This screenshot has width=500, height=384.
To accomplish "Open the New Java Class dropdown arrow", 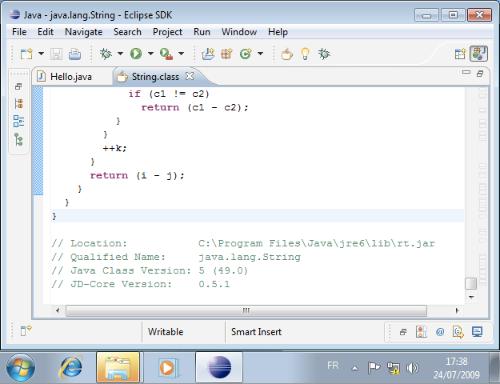I will click(x=260, y=53).
